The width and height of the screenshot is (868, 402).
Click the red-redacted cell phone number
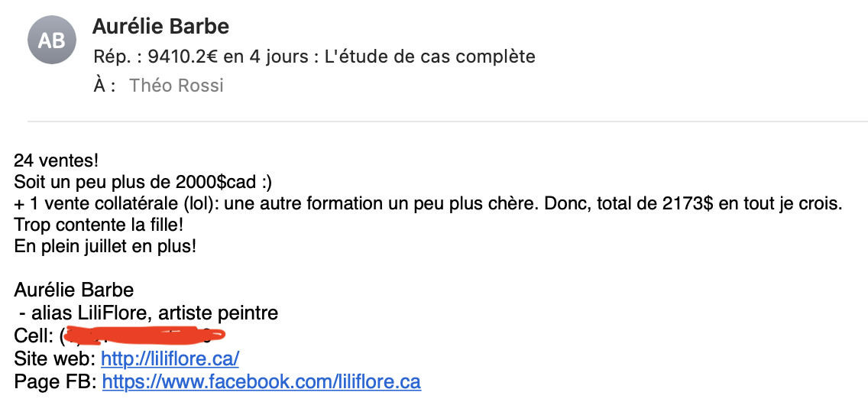(x=144, y=336)
